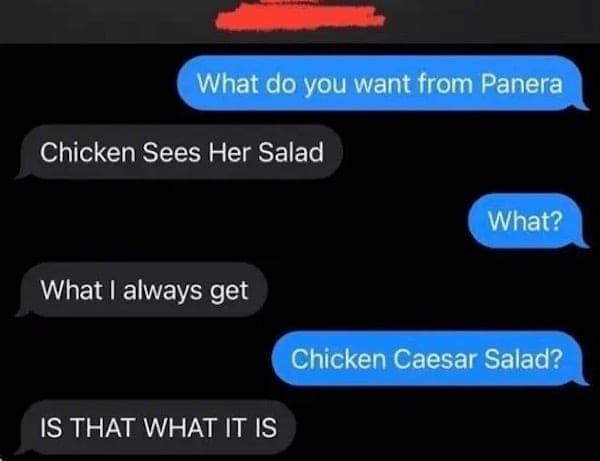Viewport: 600px width, 461px height.
Task: Select the blue "What?" message bubble
Action: pyautogui.click(x=528, y=221)
